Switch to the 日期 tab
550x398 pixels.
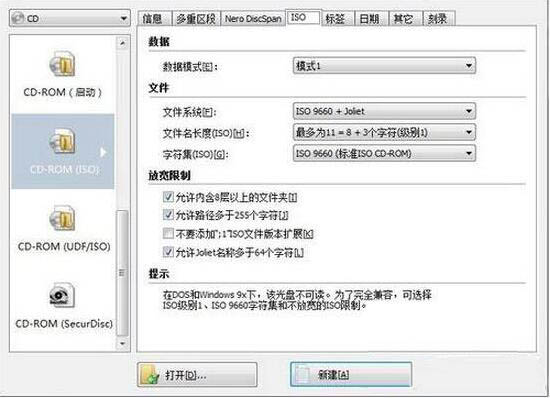click(x=370, y=19)
